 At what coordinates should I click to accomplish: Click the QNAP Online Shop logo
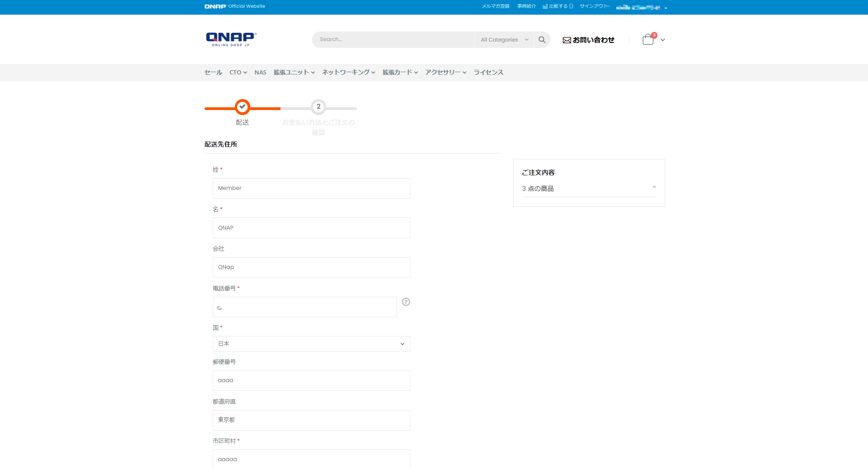coord(231,39)
